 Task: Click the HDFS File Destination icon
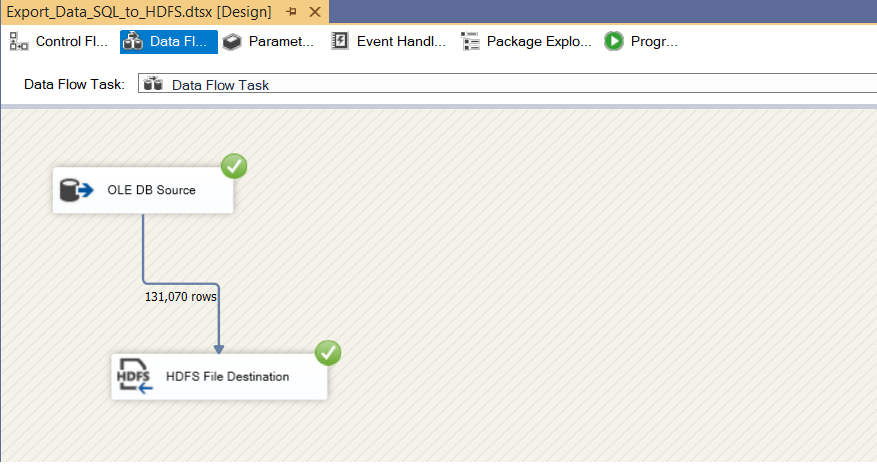[134, 376]
